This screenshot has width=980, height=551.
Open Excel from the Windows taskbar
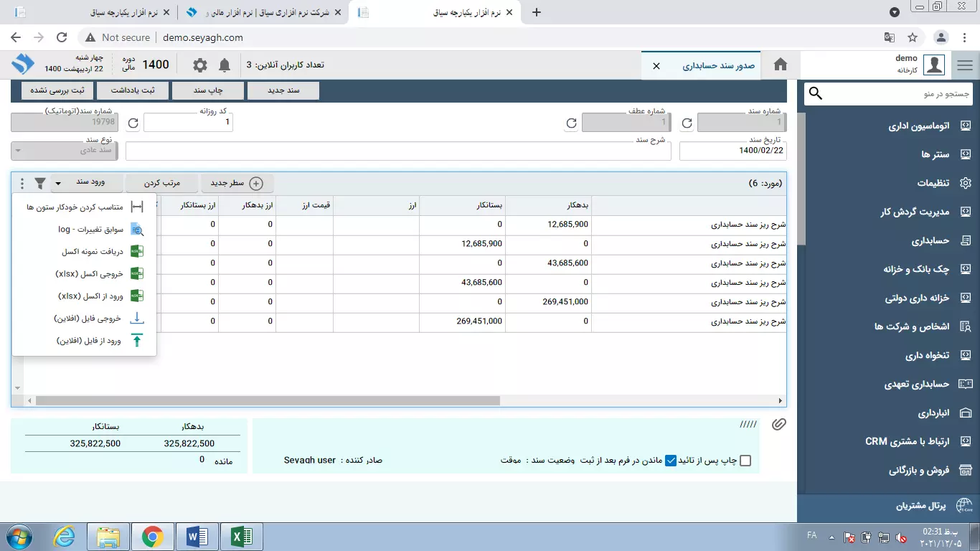coord(240,536)
